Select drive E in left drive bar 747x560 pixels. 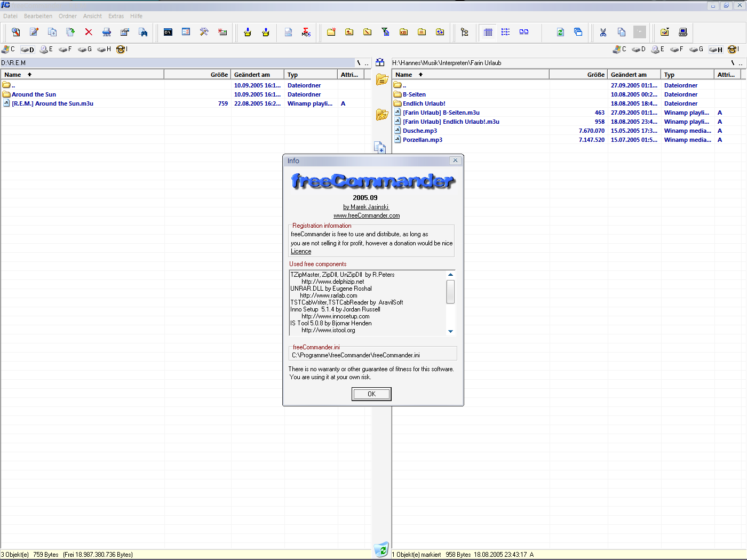pyautogui.click(x=46, y=49)
